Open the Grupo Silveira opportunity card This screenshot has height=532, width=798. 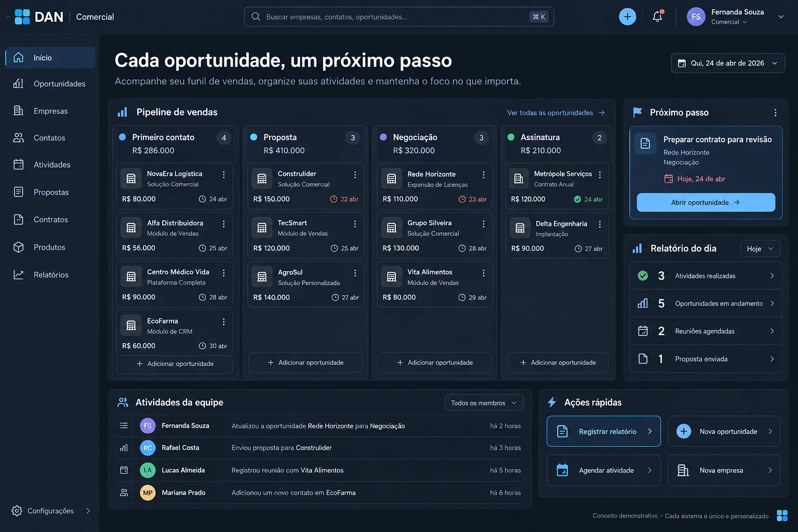(435, 235)
